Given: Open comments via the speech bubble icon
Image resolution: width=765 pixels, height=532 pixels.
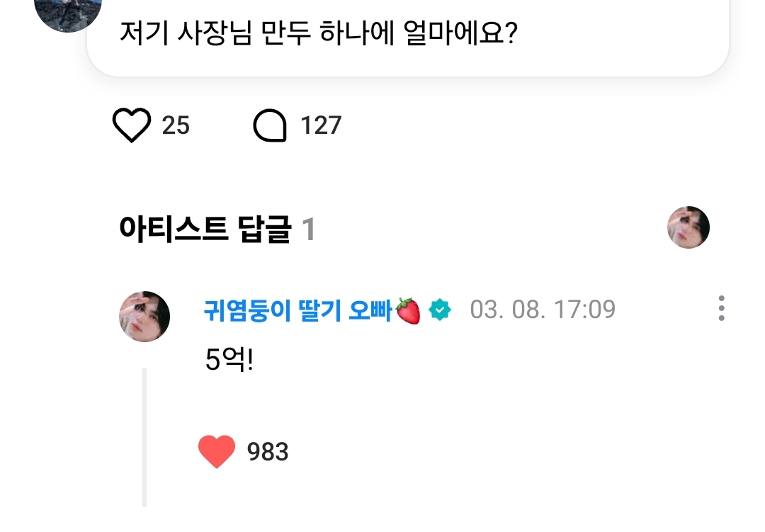Looking at the screenshot, I should point(270,126).
